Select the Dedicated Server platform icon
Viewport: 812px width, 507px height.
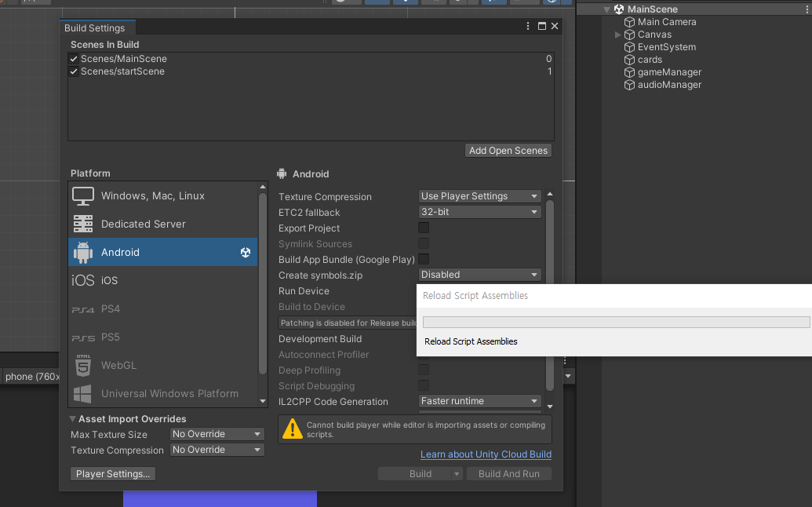pos(83,224)
